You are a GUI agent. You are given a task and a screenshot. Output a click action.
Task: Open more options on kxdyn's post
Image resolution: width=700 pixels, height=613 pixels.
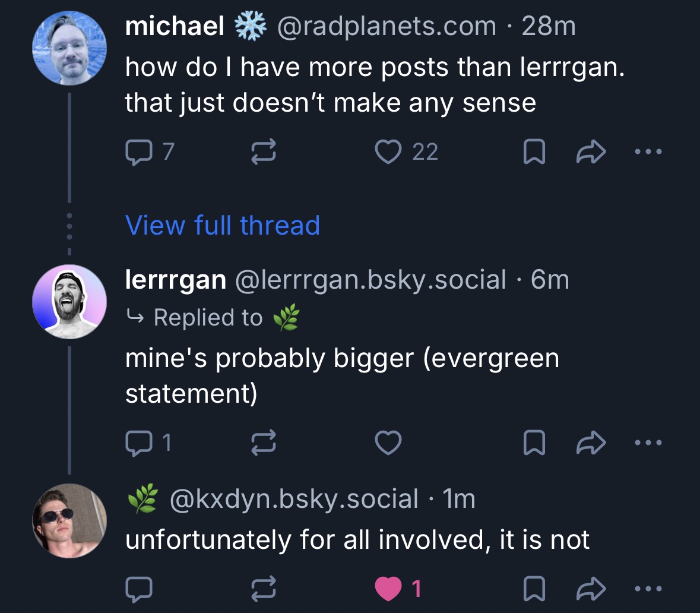coord(647,589)
